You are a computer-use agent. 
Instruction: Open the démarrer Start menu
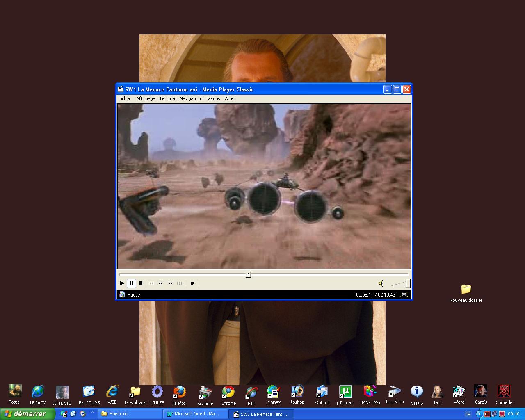27,414
